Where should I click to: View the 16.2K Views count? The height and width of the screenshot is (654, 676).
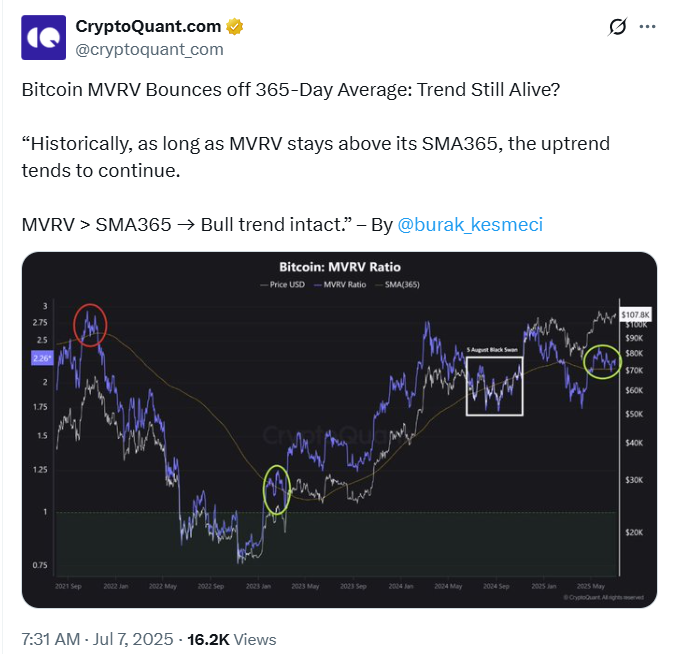pos(232,639)
